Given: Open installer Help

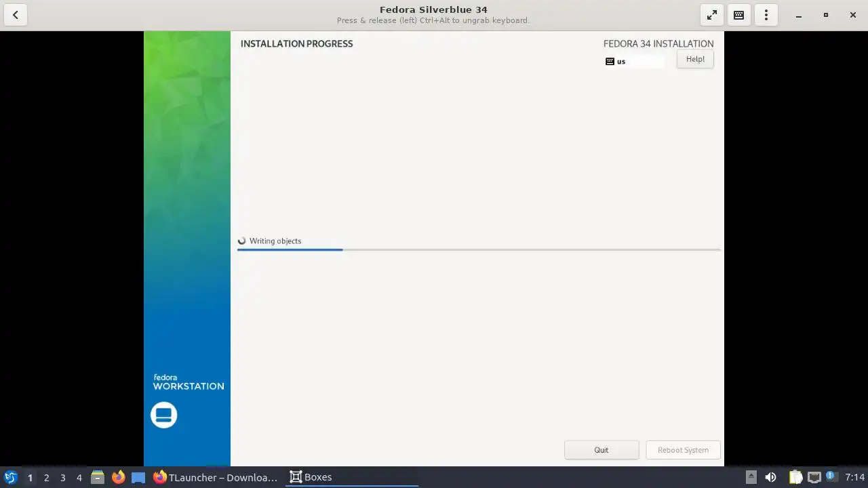Looking at the screenshot, I should (x=695, y=59).
